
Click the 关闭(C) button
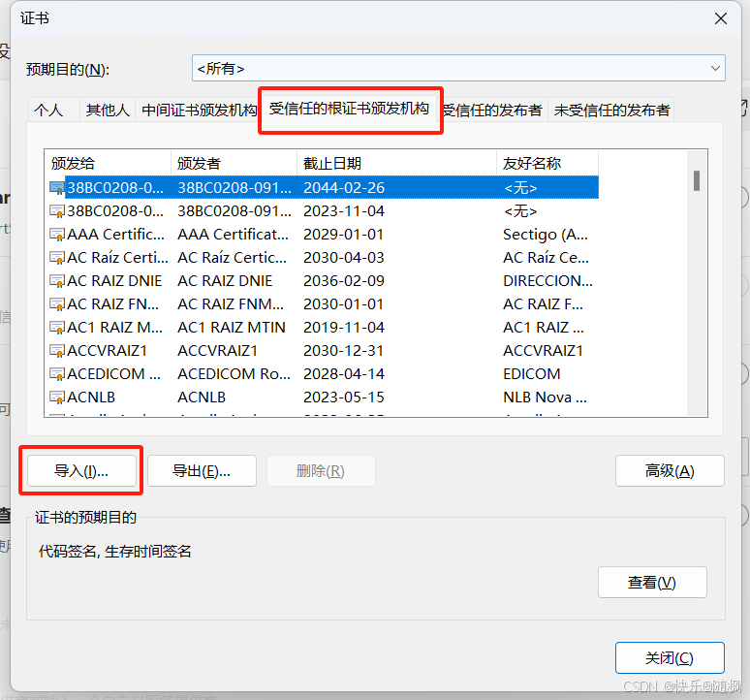coord(670,658)
